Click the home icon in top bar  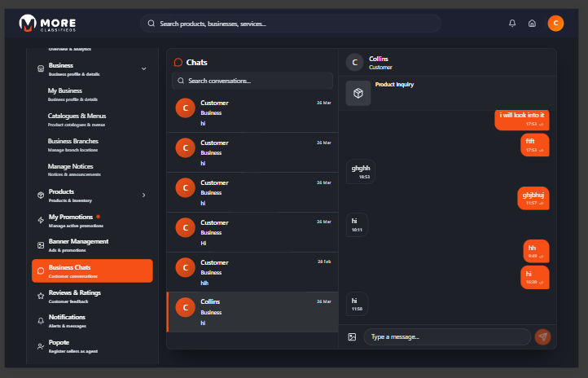(x=532, y=24)
